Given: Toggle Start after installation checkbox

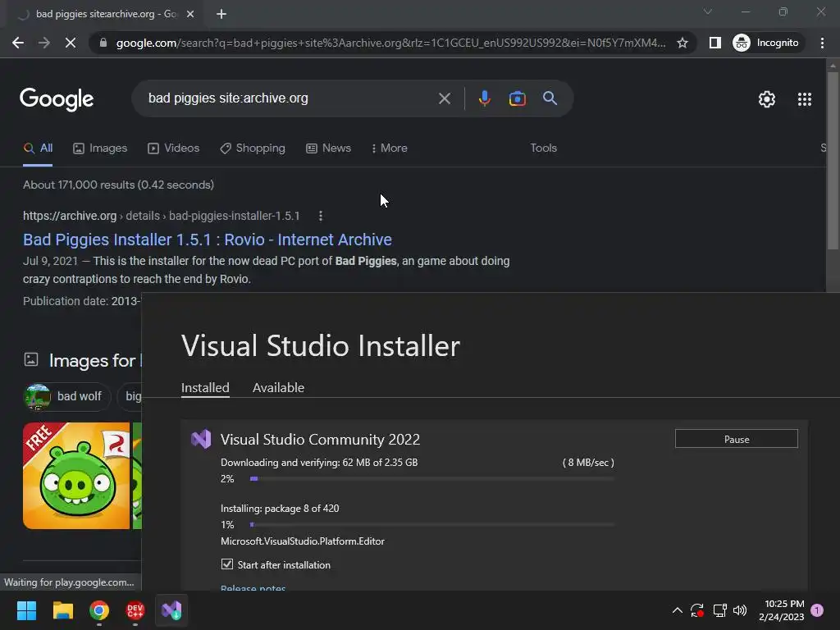Looking at the screenshot, I should click(x=227, y=564).
